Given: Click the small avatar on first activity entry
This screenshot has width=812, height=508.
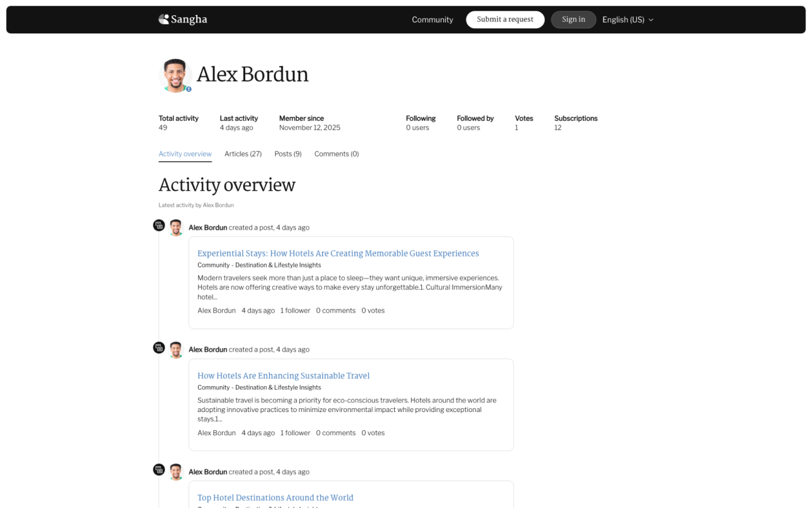Looking at the screenshot, I should pos(176,227).
